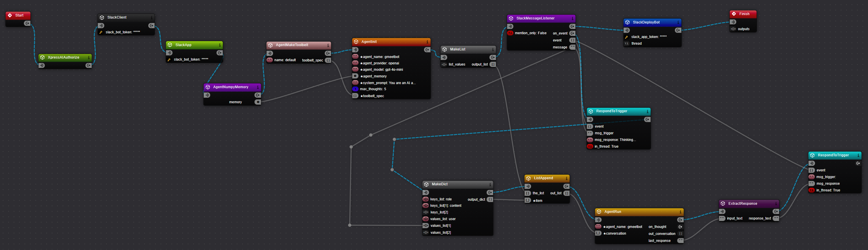868x250 pixels.
Task: Click the AgentRun out_conversation output port
Action: coord(680,234)
